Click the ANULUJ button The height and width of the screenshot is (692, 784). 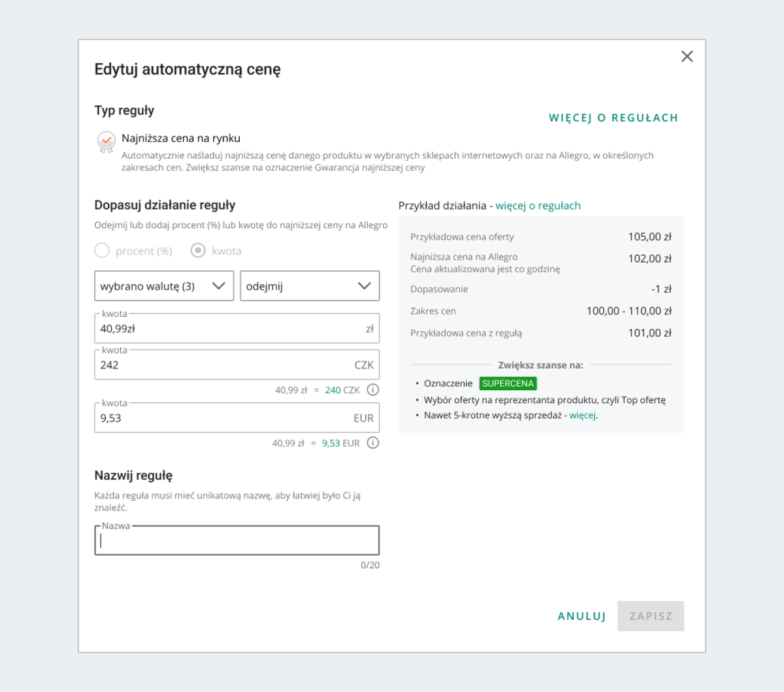581,616
